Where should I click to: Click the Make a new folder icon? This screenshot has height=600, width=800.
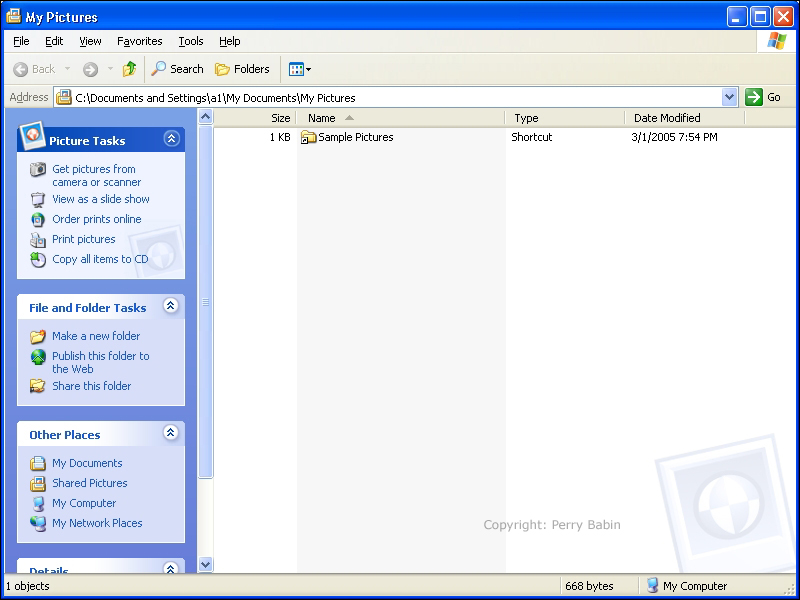tap(38, 336)
